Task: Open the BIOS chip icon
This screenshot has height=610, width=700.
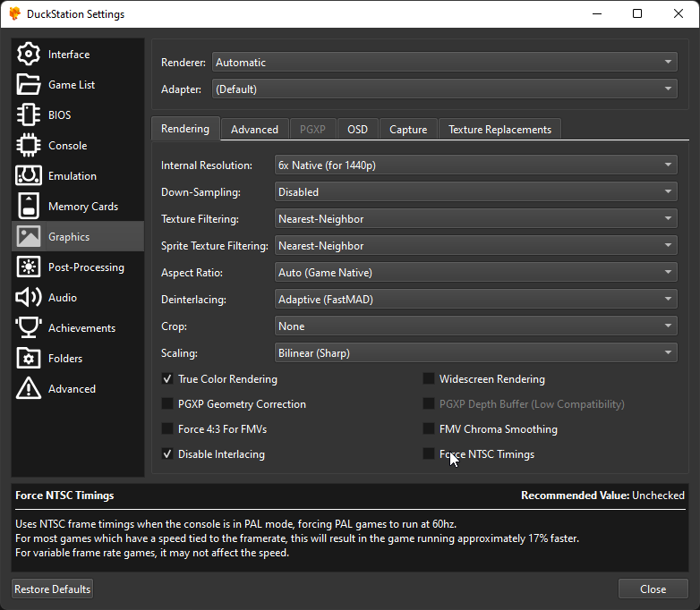Action: tap(29, 115)
